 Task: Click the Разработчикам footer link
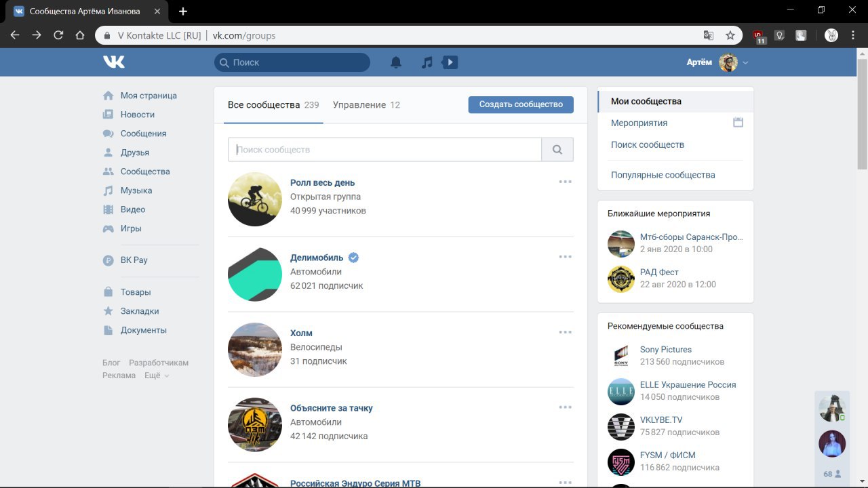(159, 363)
